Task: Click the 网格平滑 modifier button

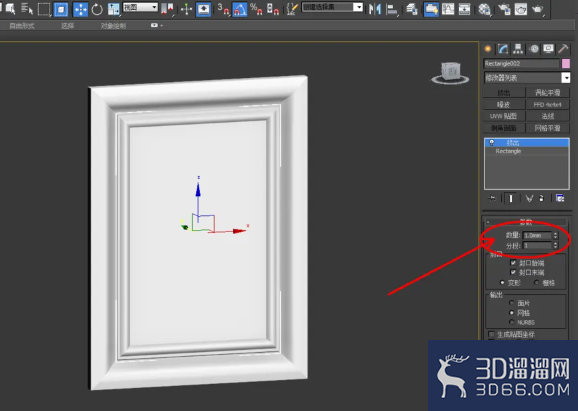Action: tap(547, 128)
